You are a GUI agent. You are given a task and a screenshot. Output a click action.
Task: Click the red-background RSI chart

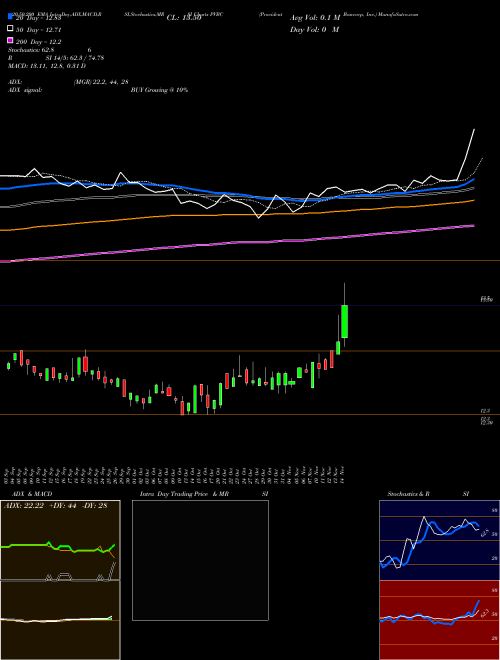click(439, 620)
